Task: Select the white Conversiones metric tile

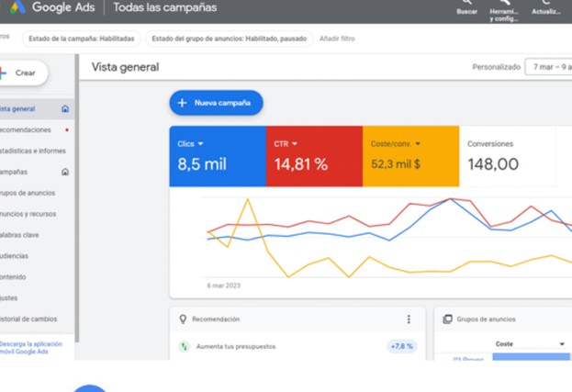Action: point(508,156)
